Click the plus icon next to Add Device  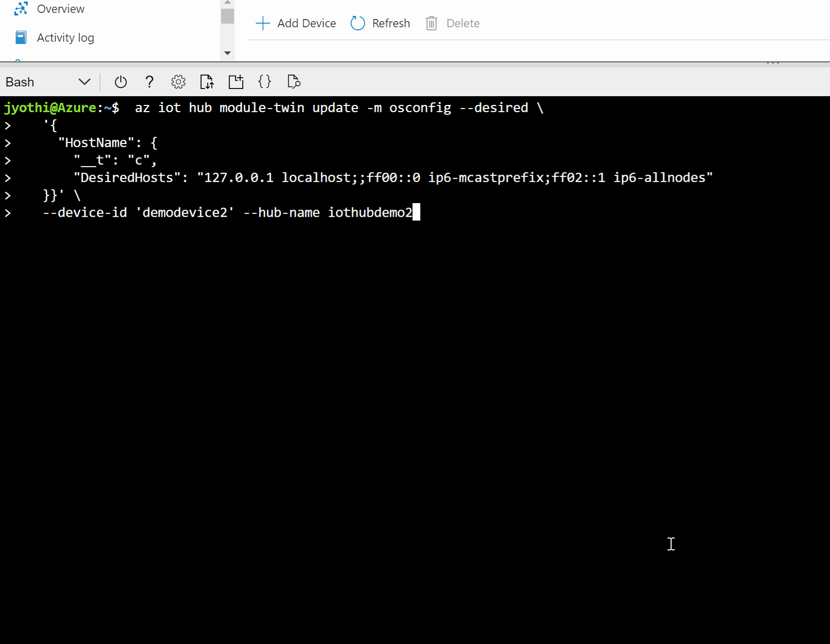pos(263,23)
